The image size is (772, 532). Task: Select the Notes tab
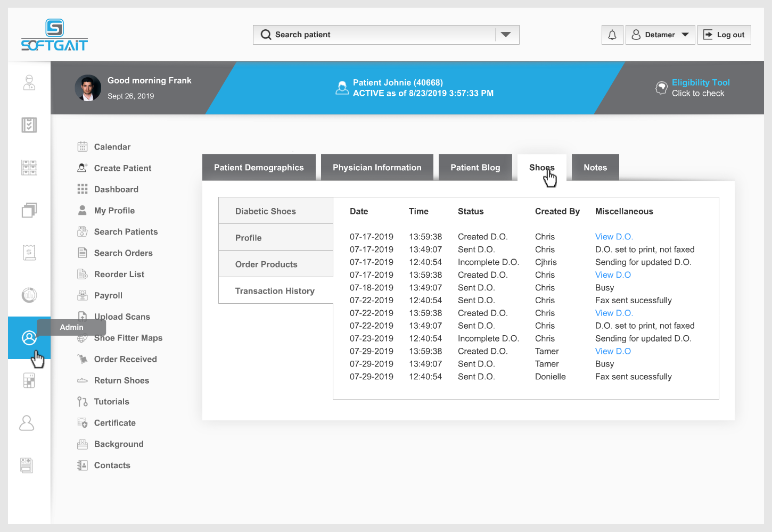point(595,168)
